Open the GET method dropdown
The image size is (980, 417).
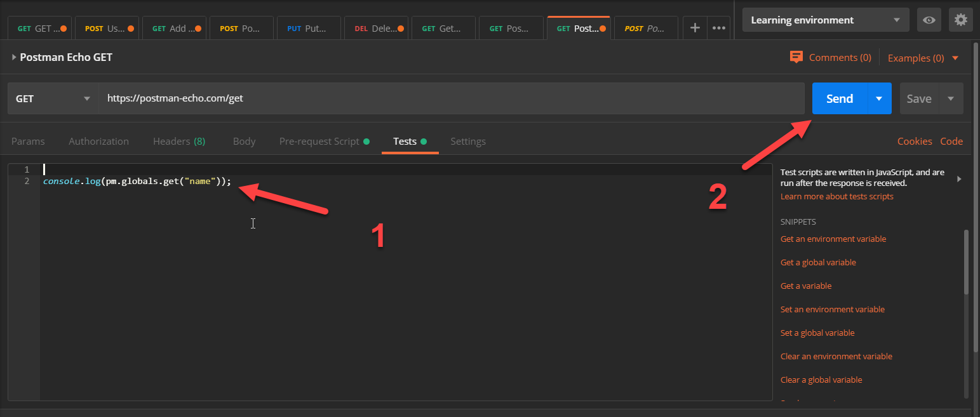(x=53, y=98)
